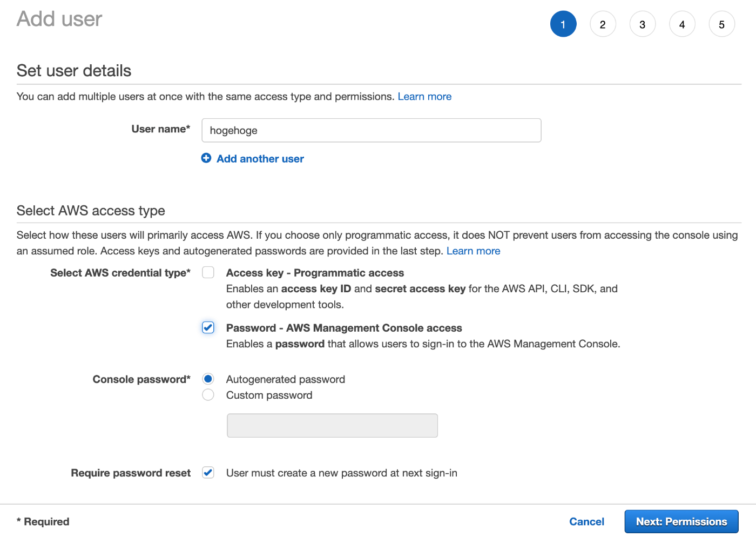Cancel adding the user
This screenshot has width=756, height=537.
[586, 522]
